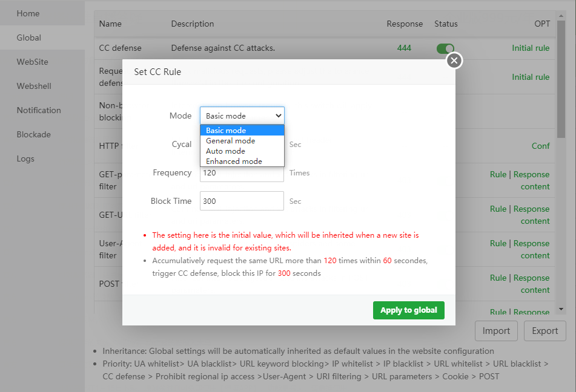Select Basic mode option in list
Screen dimensions: 576x392
(x=242, y=130)
